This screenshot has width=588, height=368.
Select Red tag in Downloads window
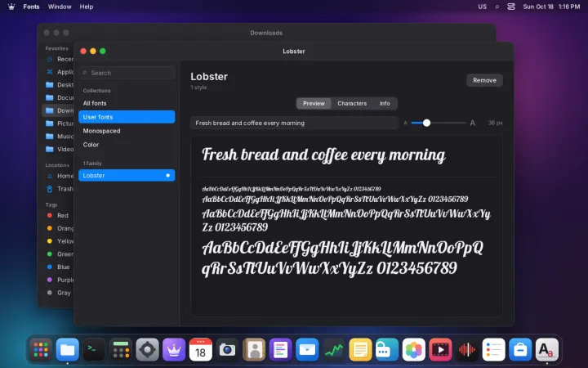pyautogui.click(x=59, y=216)
